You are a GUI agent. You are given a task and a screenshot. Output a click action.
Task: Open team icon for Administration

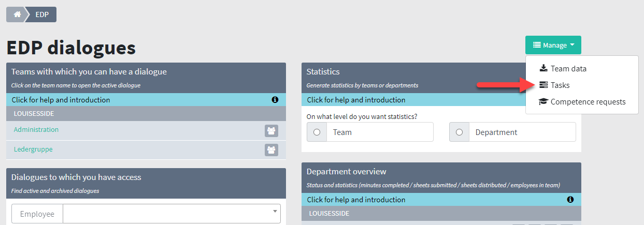pyautogui.click(x=271, y=130)
